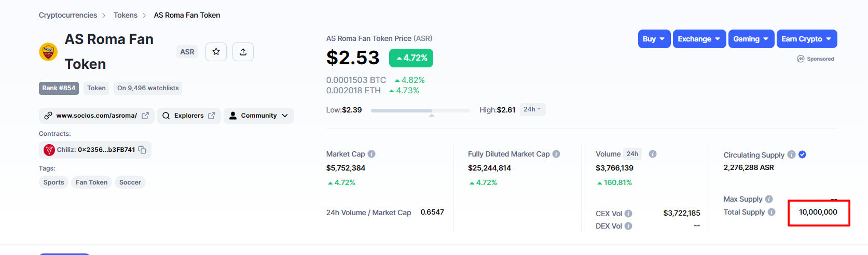Click the Volume 24h period selector

(x=632, y=154)
